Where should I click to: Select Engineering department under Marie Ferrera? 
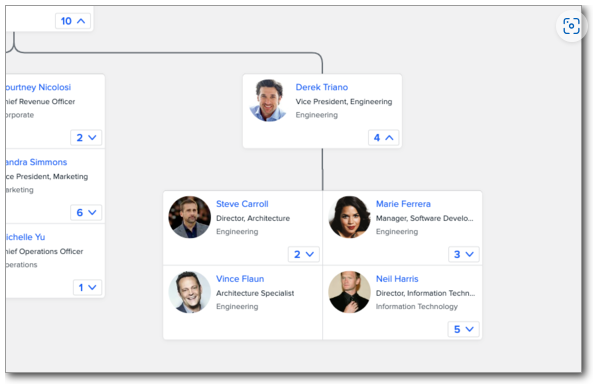click(x=397, y=232)
